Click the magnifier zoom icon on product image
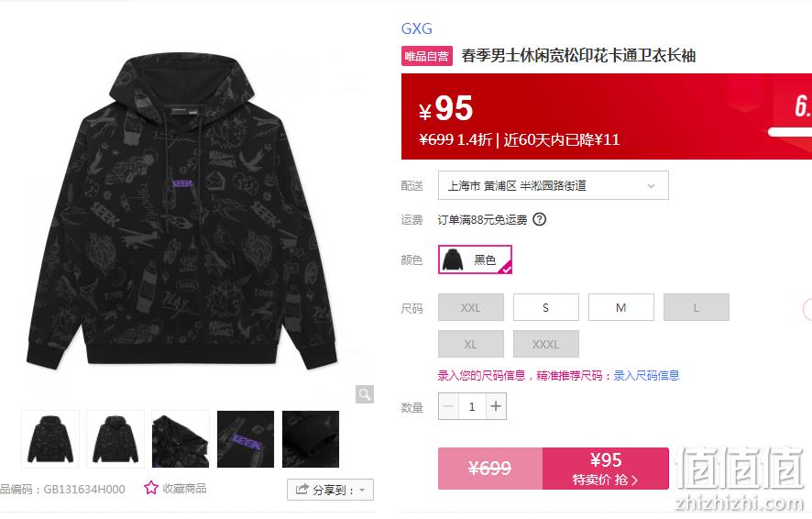 coord(365,394)
